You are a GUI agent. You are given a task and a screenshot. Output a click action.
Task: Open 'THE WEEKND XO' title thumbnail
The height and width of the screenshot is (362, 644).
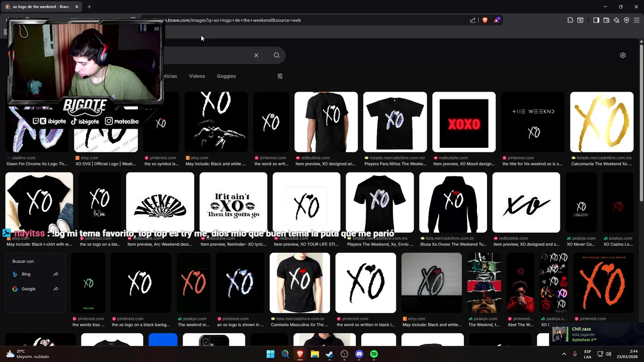pyautogui.click(x=533, y=122)
